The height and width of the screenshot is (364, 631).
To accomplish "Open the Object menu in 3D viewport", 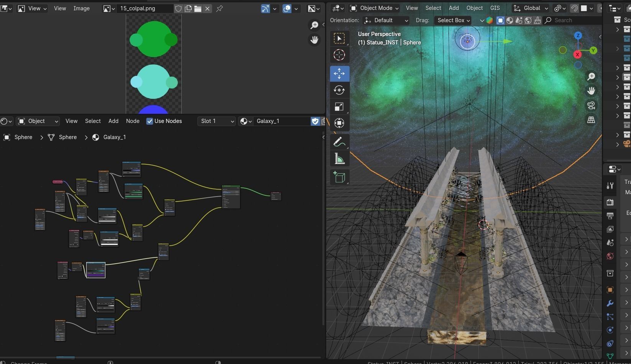I will (x=475, y=8).
